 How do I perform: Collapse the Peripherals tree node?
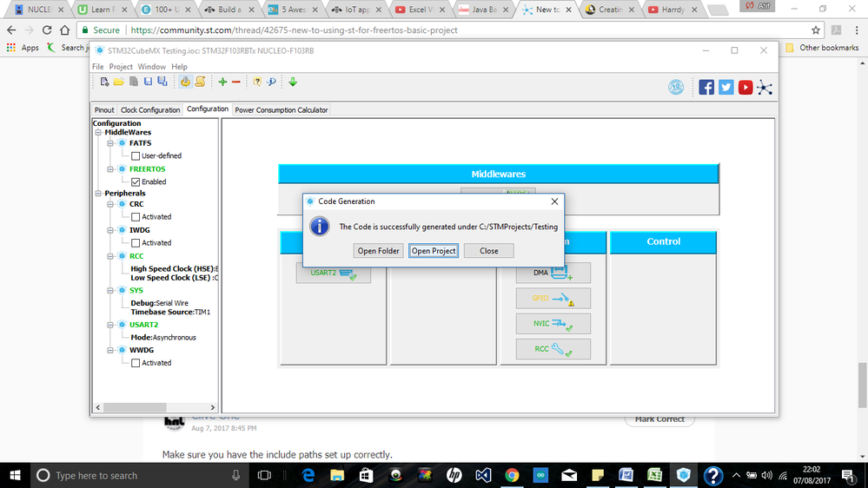[x=98, y=193]
